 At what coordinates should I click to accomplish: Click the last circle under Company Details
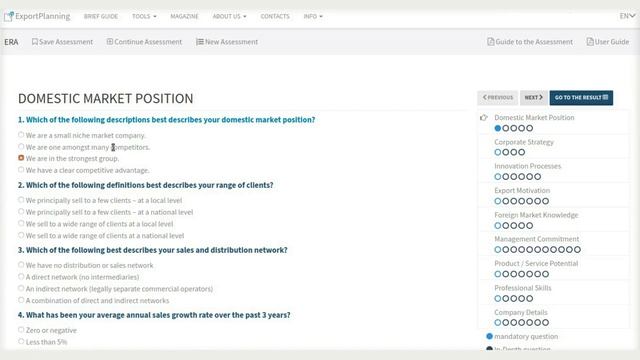click(545, 323)
